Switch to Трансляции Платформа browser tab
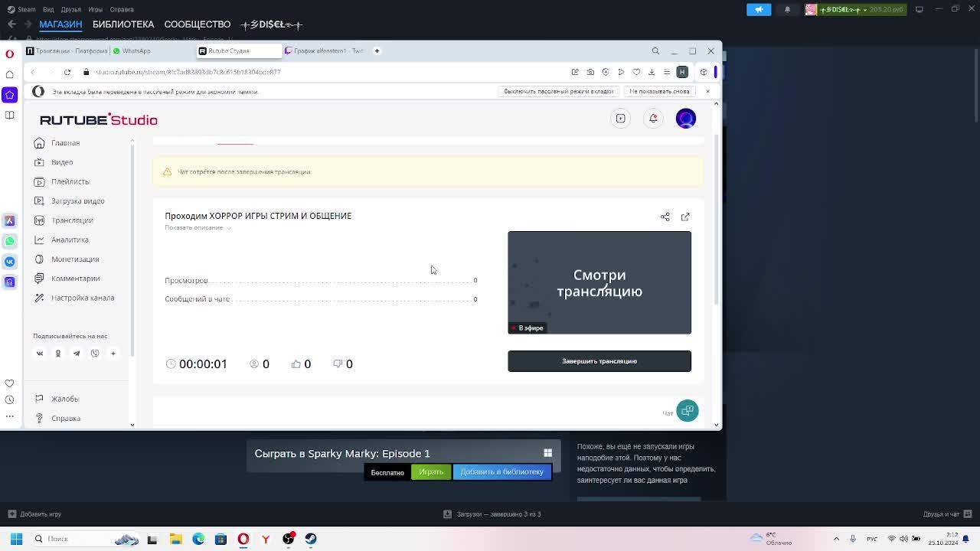The width and height of the screenshot is (980, 551). pos(67,51)
